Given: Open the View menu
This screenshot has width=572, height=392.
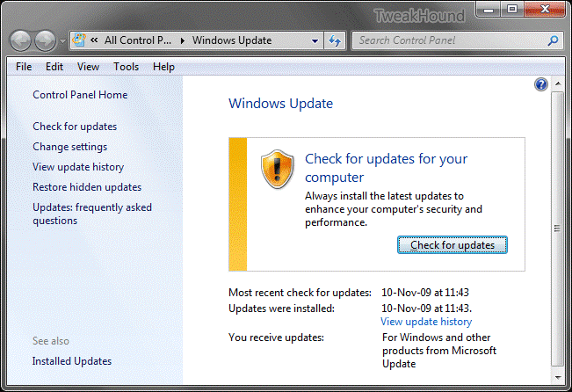Looking at the screenshot, I should [x=88, y=67].
